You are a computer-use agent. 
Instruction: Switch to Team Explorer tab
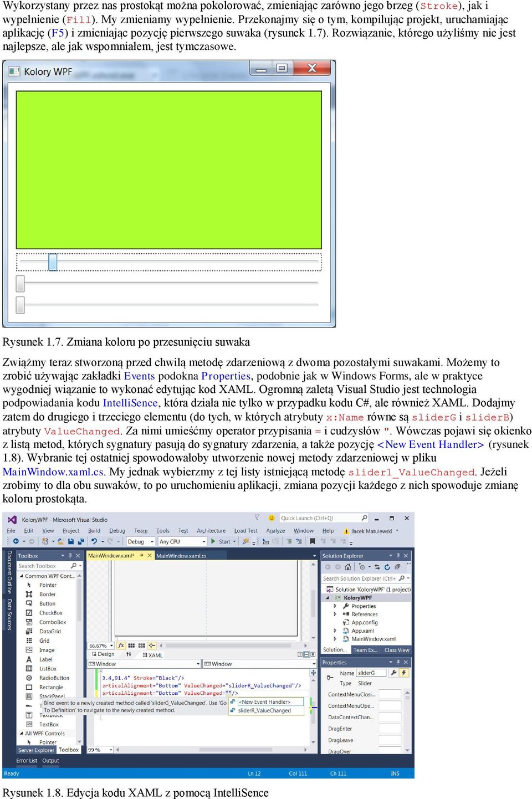(x=365, y=650)
